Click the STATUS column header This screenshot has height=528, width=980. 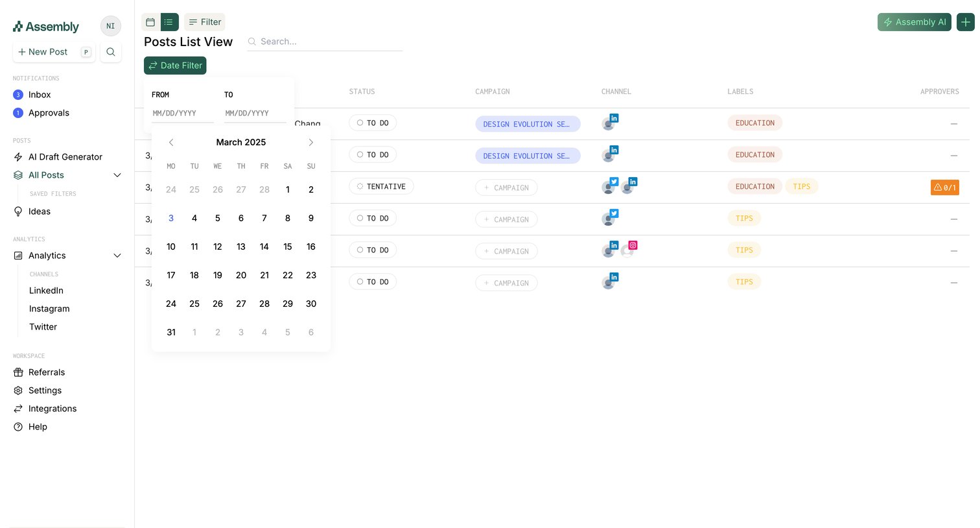click(362, 91)
